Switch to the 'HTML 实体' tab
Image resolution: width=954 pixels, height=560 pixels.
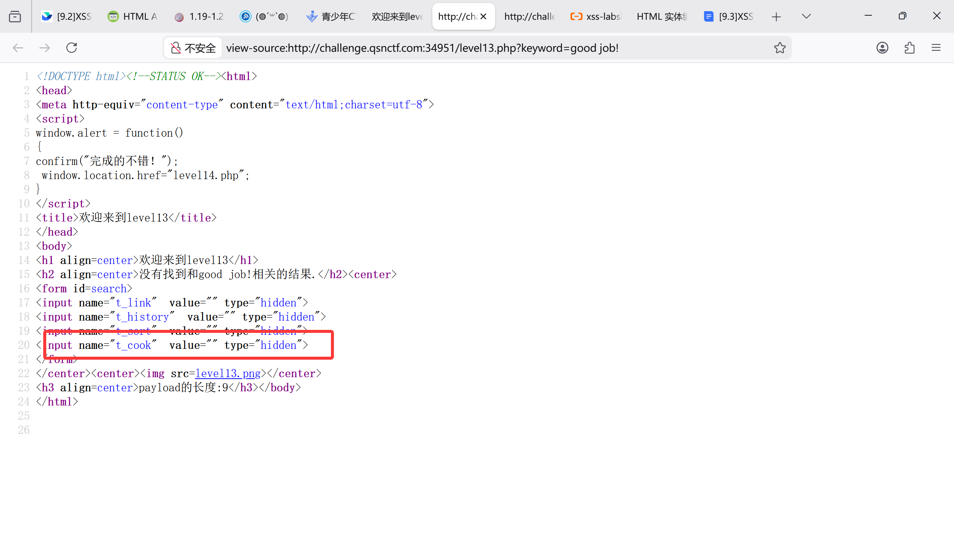[661, 17]
